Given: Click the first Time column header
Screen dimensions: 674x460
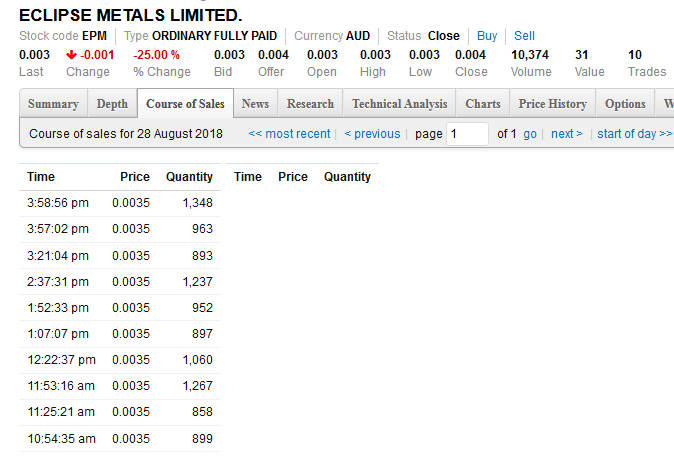Looking at the screenshot, I should click(41, 177).
